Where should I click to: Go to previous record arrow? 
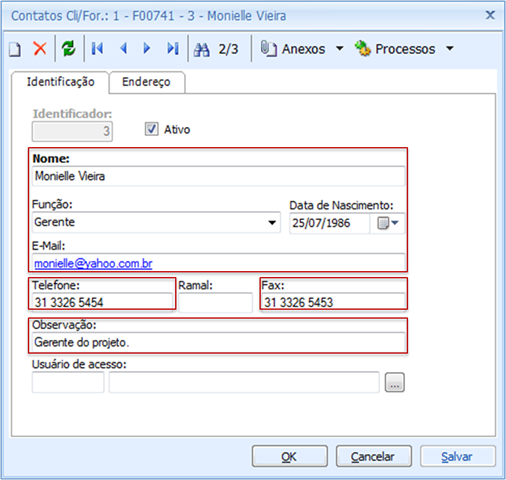(124, 49)
